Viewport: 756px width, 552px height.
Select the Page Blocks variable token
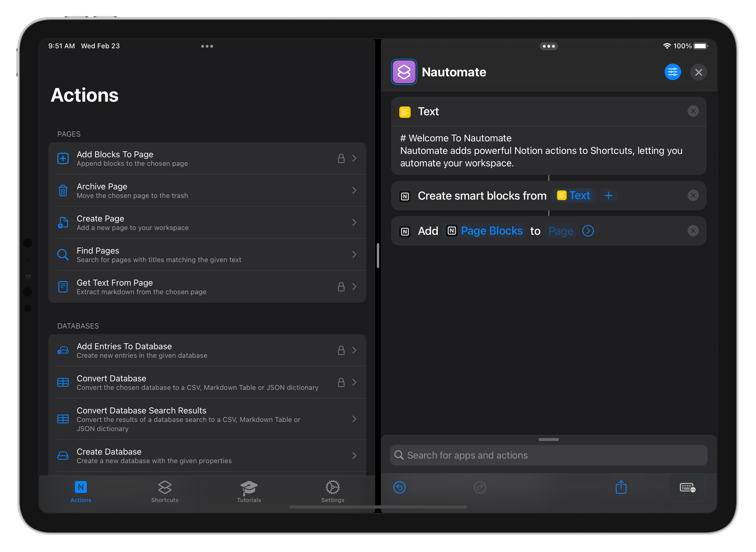pos(484,231)
